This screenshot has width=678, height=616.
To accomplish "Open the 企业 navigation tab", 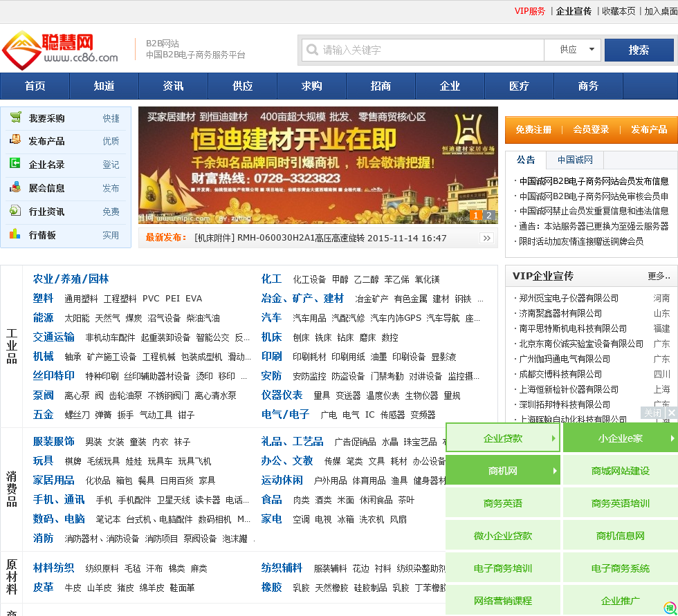I will pyautogui.click(x=450, y=86).
